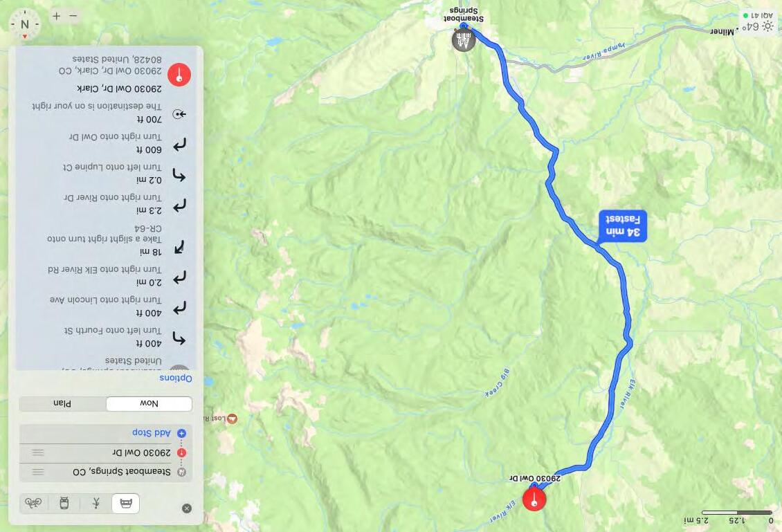Screen dimensions: 782x532
Task: Click the 34 min Fastest route label
Action: 623,226
